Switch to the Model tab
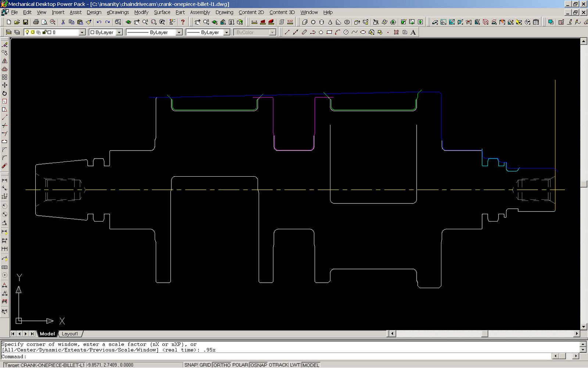The image size is (588, 368). pyautogui.click(x=47, y=334)
